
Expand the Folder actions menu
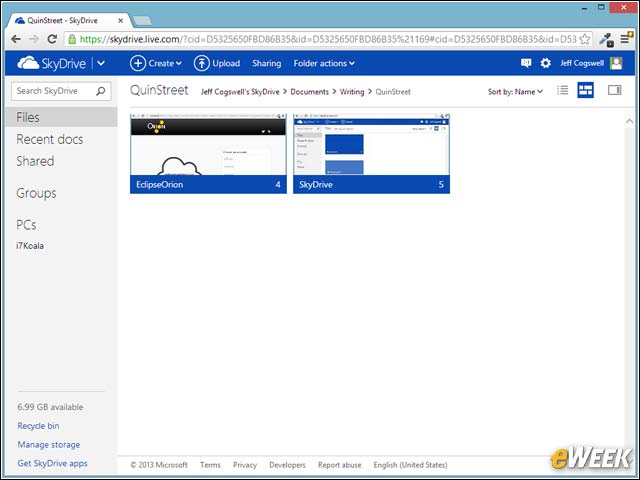click(324, 63)
